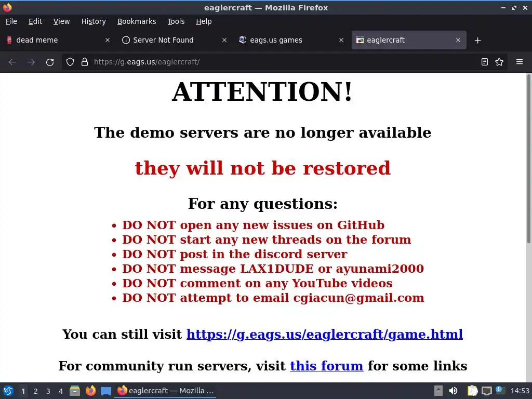Open the tracking protection shield icon

[70, 62]
